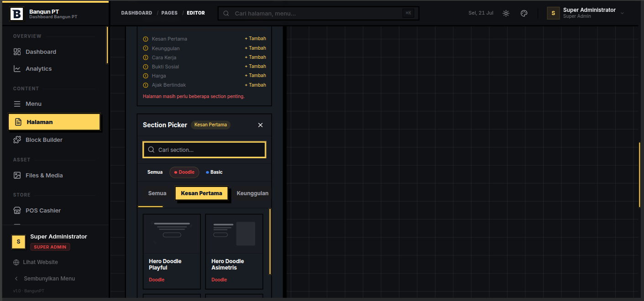Select the Doodle style filter
Image resolution: width=644 pixels, height=301 pixels.
(x=184, y=172)
